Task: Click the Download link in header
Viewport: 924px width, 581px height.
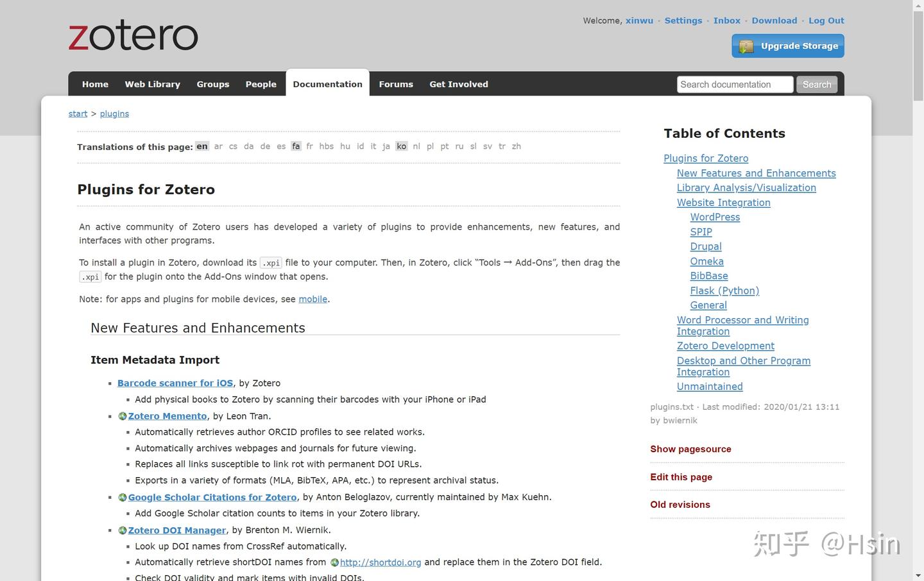Action: tap(774, 21)
